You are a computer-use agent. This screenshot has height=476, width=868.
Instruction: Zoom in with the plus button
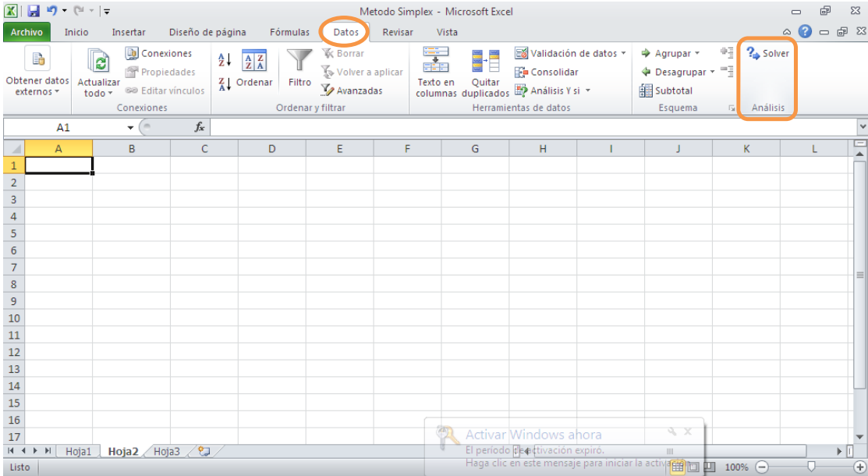point(859,467)
